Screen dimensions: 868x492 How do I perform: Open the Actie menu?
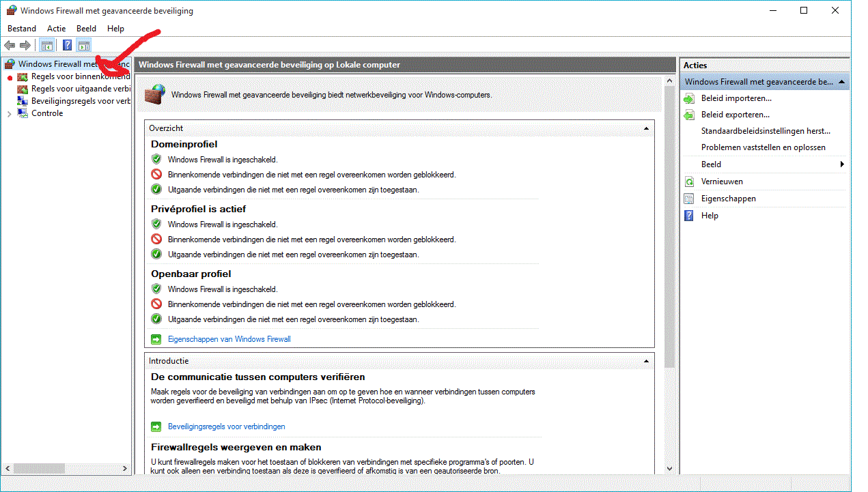coord(57,29)
